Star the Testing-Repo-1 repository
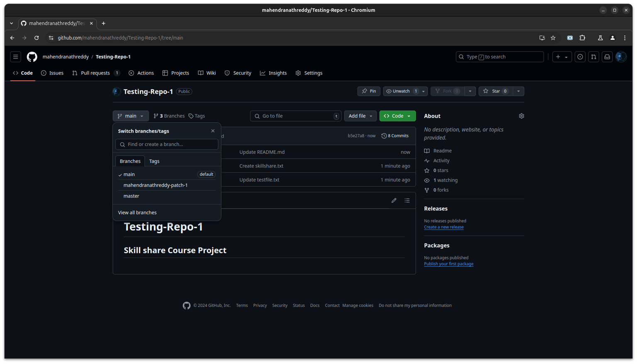The width and height of the screenshot is (637, 364). point(495,91)
